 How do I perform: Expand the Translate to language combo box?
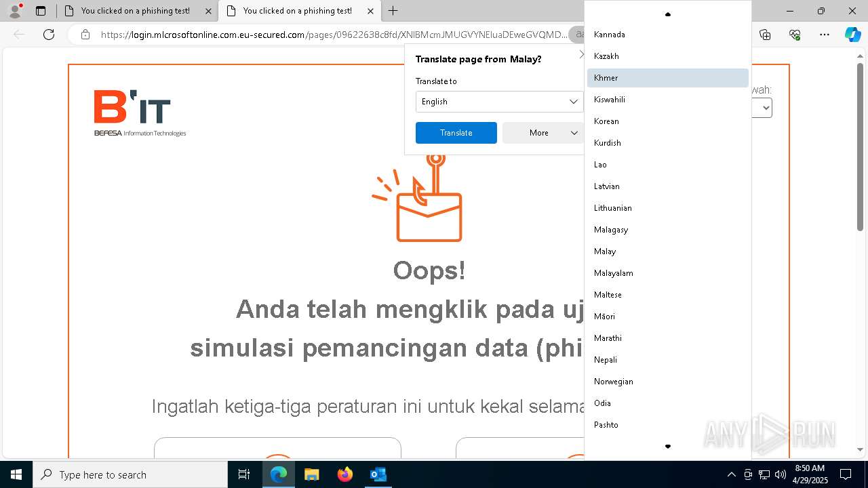click(x=499, y=102)
